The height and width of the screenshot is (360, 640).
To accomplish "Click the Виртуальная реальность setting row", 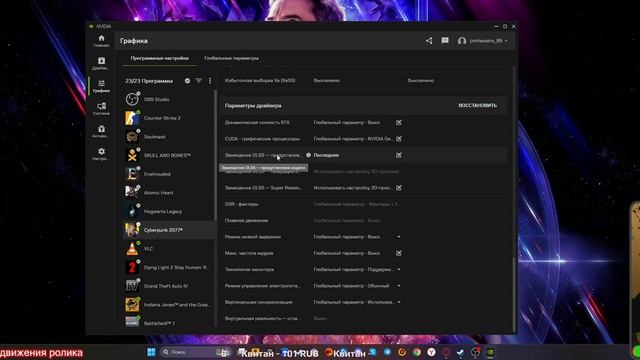I will click(363, 318).
